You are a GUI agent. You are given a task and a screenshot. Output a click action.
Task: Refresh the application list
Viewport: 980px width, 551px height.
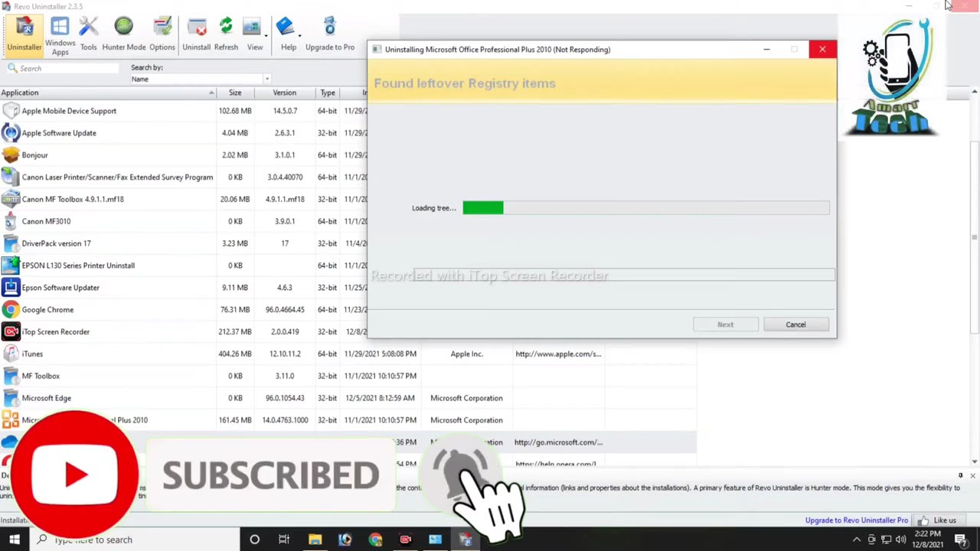[x=226, y=34]
